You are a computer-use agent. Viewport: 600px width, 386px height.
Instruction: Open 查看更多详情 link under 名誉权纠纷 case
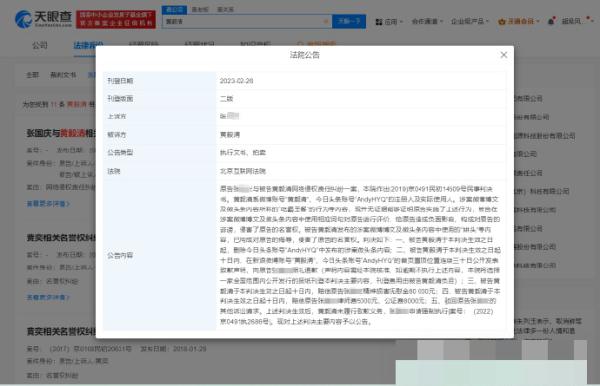[48, 297]
